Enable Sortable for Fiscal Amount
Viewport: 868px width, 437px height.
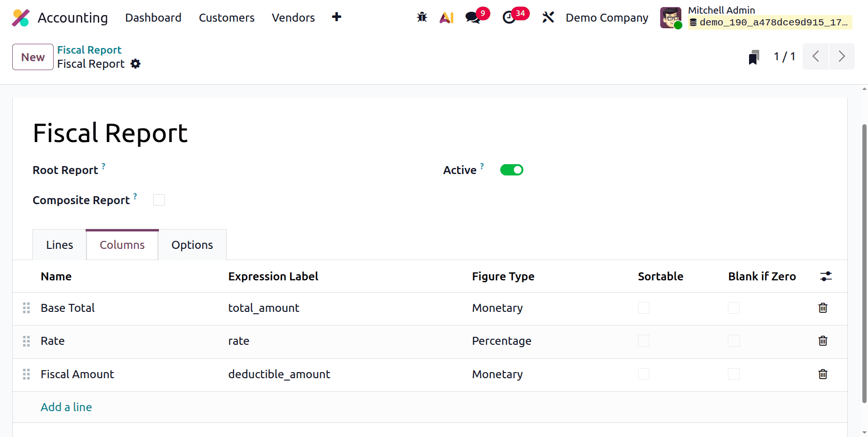pyautogui.click(x=644, y=374)
